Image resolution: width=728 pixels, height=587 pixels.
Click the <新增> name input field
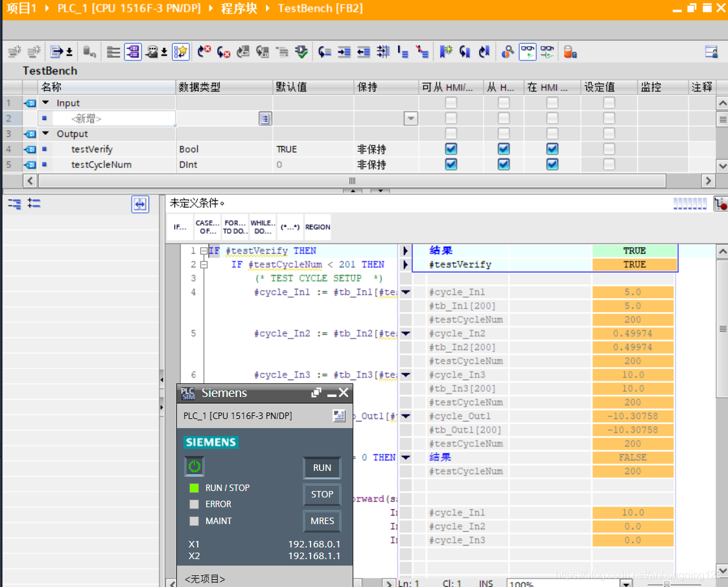[x=114, y=119]
